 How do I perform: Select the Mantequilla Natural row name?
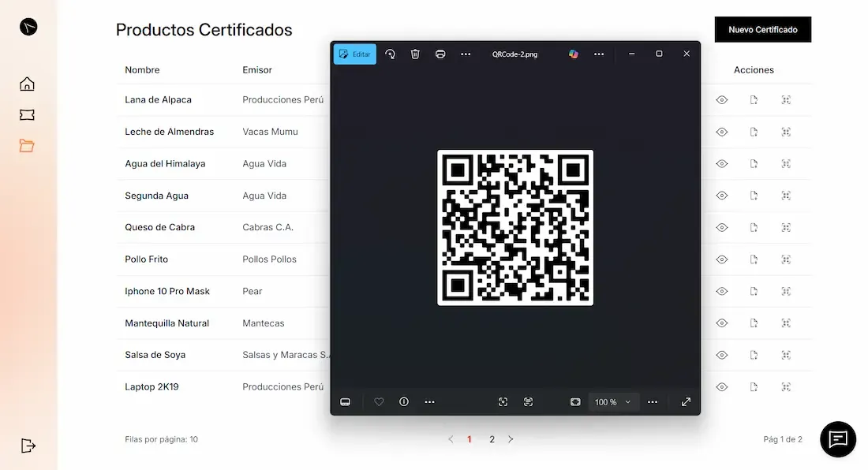(x=167, y=323)
